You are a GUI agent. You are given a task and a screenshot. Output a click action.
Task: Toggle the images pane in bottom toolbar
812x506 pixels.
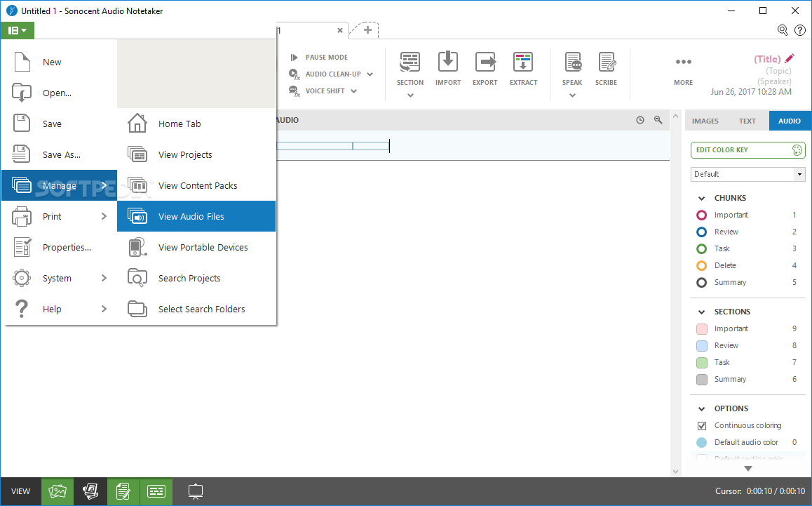57,491
